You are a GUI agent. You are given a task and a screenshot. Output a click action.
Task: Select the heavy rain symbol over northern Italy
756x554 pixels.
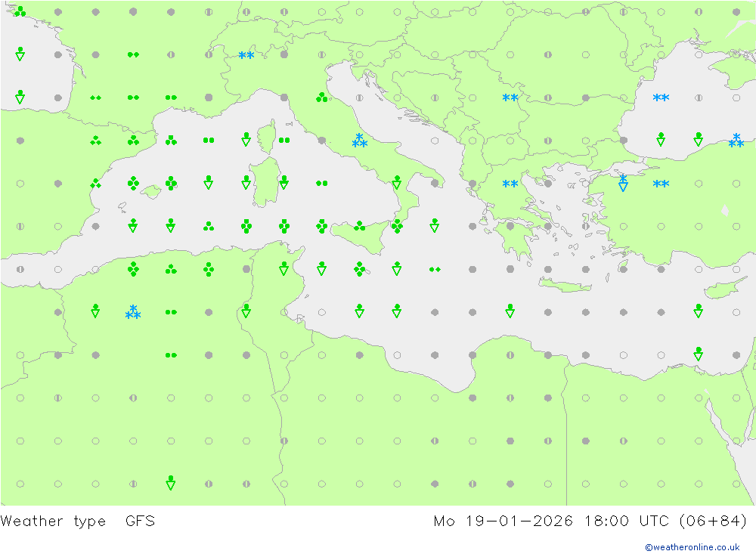coord(321,97)
